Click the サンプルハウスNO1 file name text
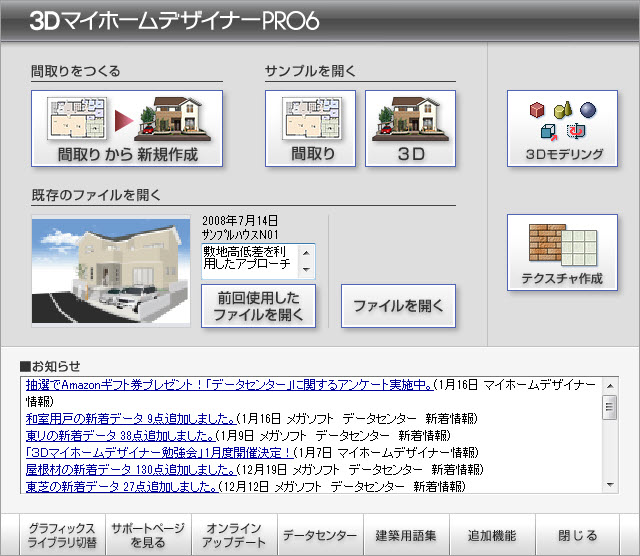Image resolution: width=640 pixels, height=556 pixels. pos(240,235)
